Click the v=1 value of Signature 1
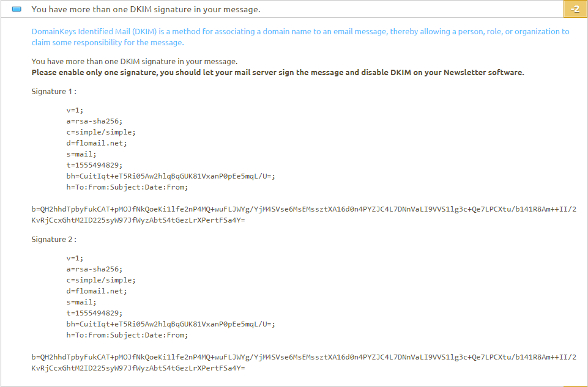588x387 pixels. point(75,110)
